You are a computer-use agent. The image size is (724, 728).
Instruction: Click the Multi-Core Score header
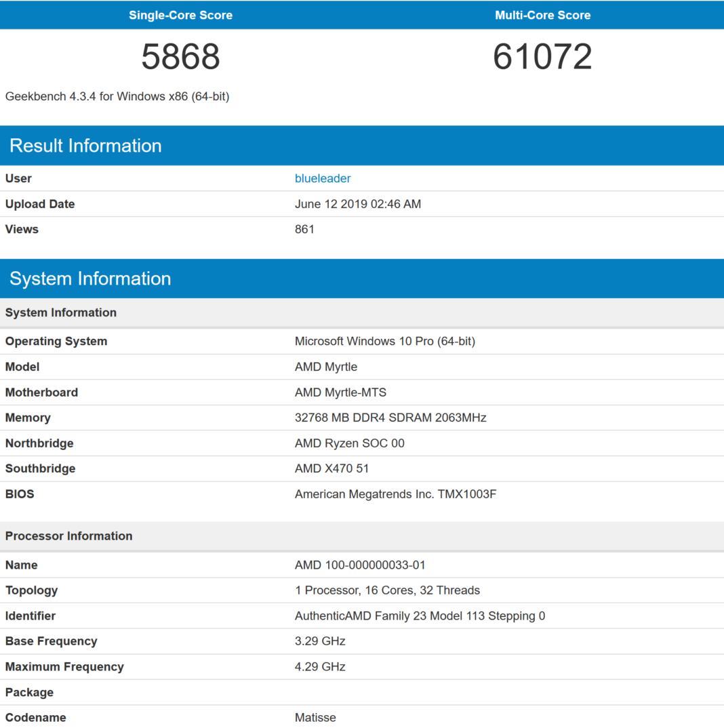542,15
